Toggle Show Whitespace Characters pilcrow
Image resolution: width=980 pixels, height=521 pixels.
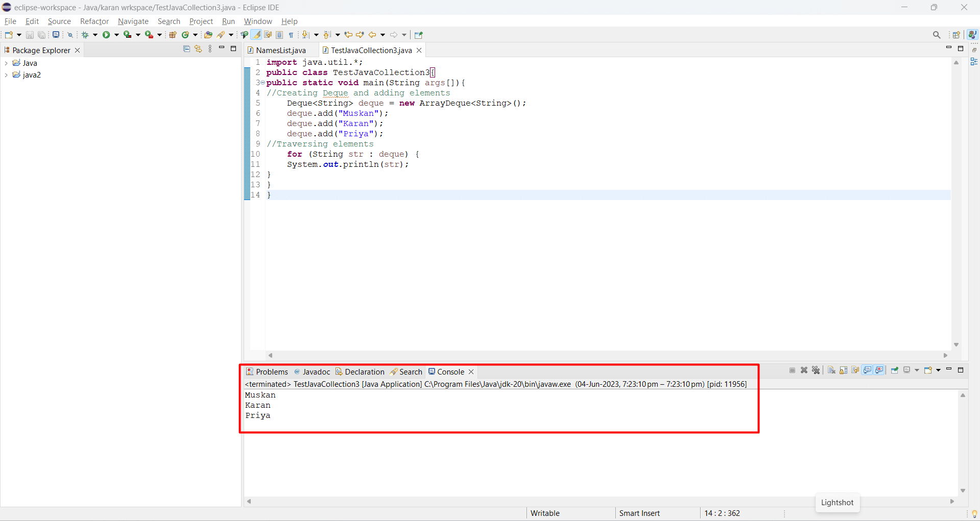pos(291,35)
